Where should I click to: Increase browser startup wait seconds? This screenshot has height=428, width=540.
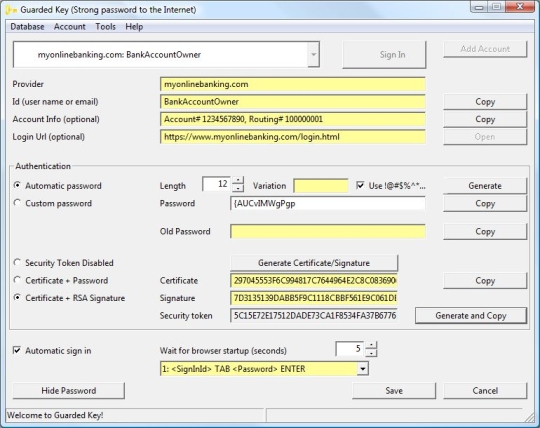point(371,345)
